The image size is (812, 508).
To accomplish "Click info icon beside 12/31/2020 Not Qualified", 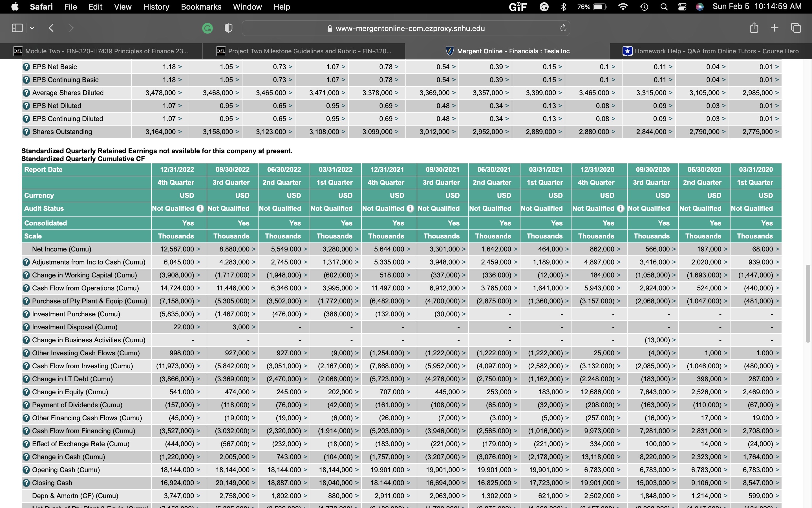I will (621, 209).
